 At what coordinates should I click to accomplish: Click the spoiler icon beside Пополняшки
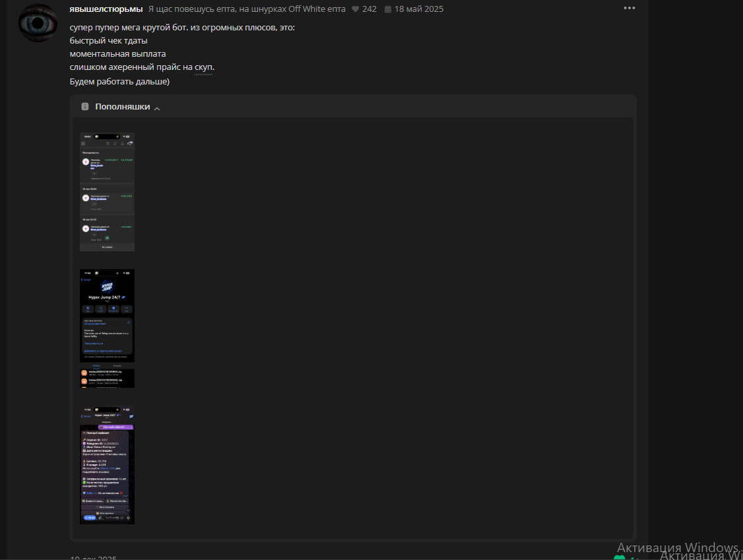85,107
